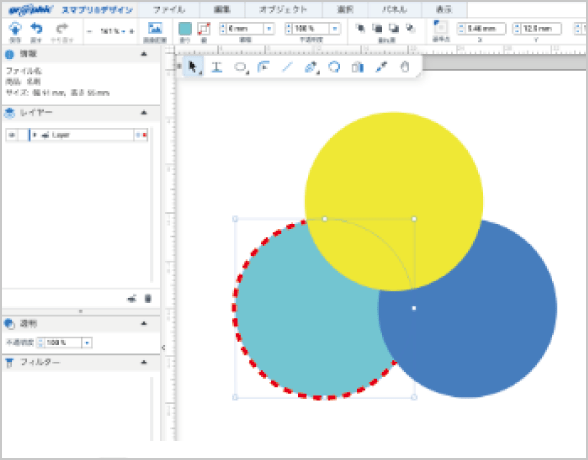The width and height of the screenshot is (588, 460).
Task: Open the 表示 menu
Action: point(444,9)
